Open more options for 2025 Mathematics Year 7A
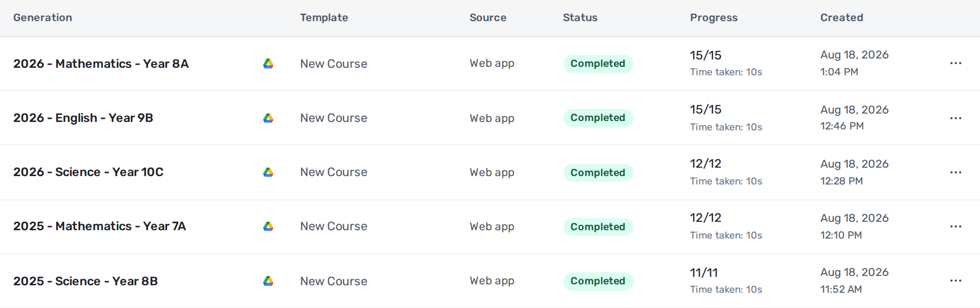 point(956,227)
